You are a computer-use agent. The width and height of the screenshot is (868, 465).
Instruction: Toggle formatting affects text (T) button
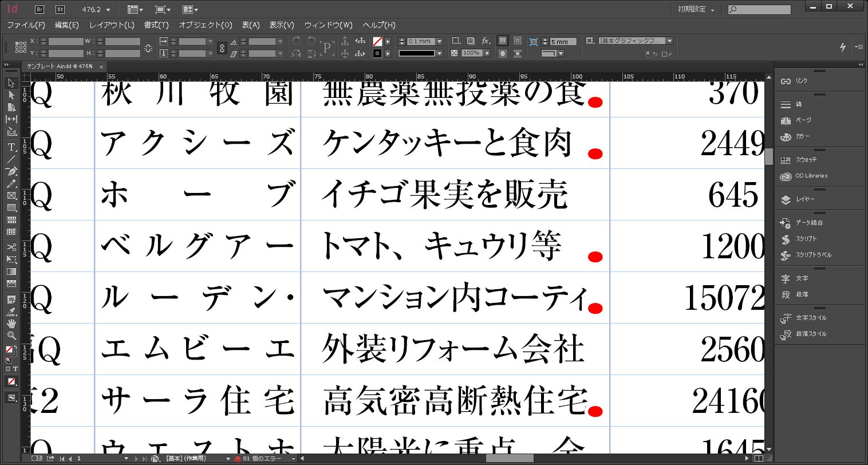click(x=15, y=369)
